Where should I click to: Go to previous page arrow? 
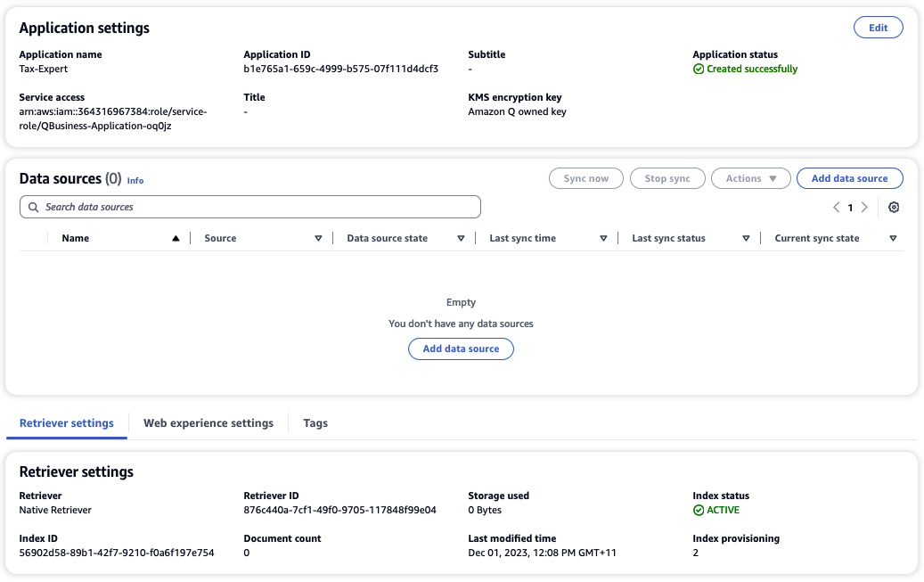point(836,207)
